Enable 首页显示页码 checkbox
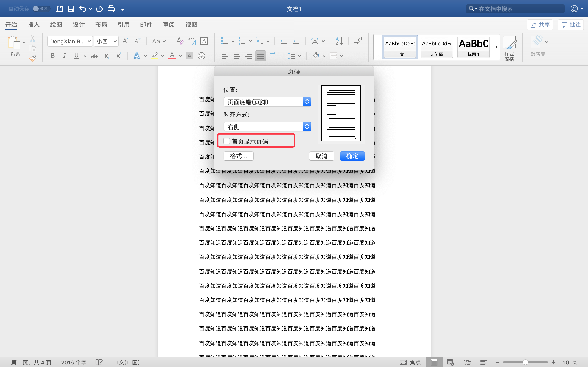 (226, 141)
